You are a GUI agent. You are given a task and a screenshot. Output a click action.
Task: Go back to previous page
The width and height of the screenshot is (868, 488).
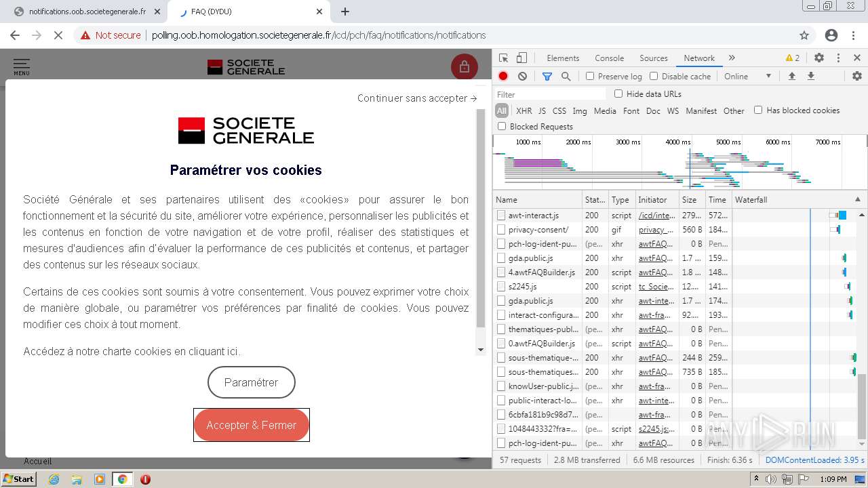[15, 35]
